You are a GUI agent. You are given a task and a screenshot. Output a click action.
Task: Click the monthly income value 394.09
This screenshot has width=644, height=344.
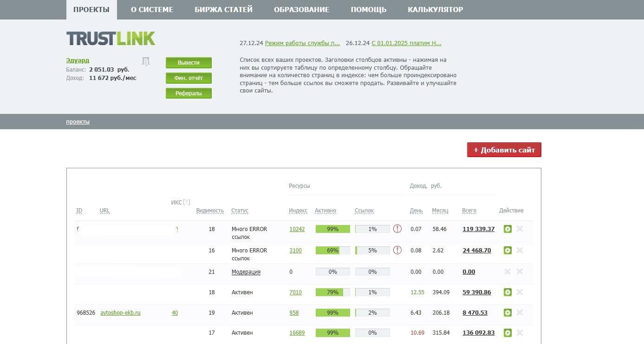coord(441,292)
